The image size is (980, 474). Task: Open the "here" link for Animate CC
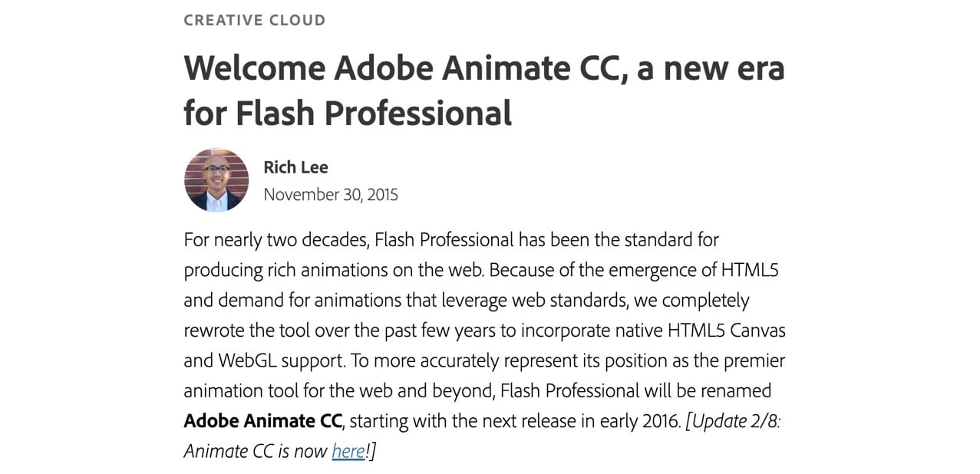pyautogui.click(x=348, y=451)
